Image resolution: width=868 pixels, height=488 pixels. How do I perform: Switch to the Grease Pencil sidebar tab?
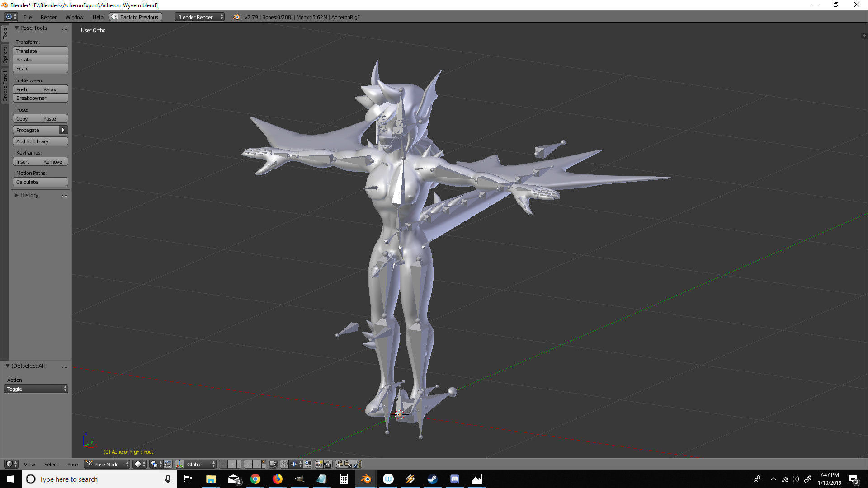(5, 86)
